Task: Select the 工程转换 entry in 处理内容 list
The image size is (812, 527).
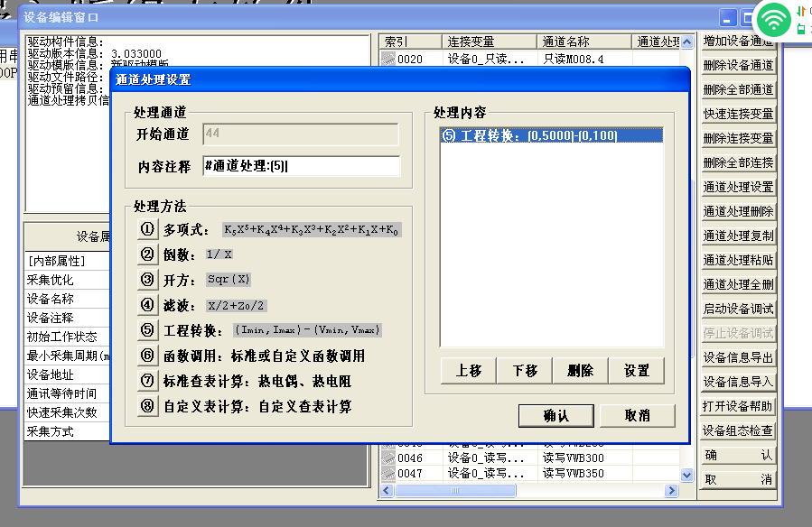Action: pos(551,135)
